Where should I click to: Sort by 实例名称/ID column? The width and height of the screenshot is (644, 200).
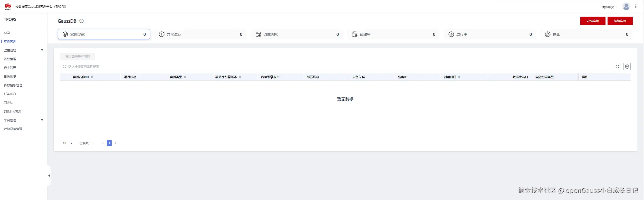tap(92, 77)
